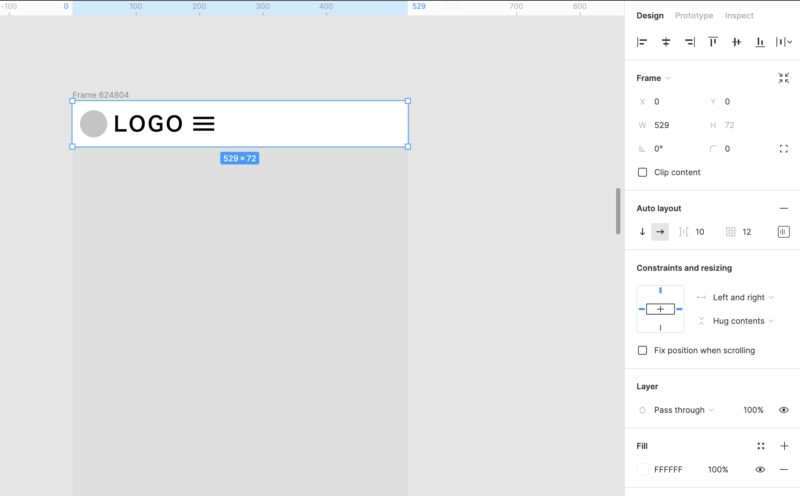Click the FFFFFF fill color swatch

pyautogui.click(x=642, y=470)
